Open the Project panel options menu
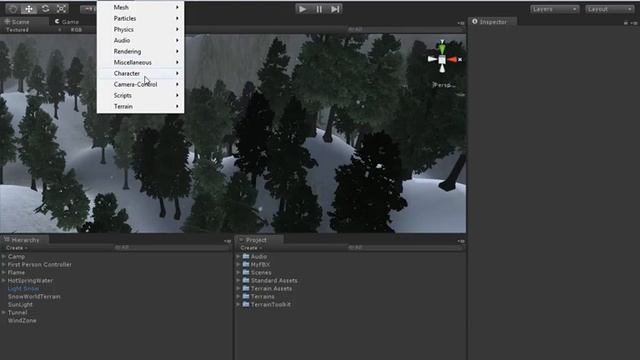The width and height of the screenshot is (640, 360). [461, 241]
